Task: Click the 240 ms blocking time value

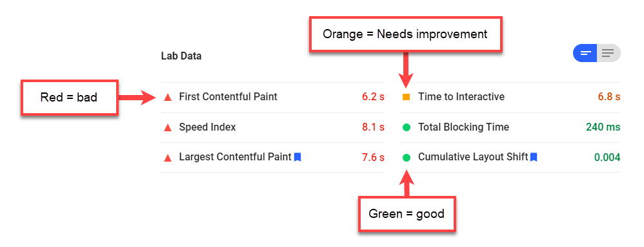Action: click(x=603, y=127)
